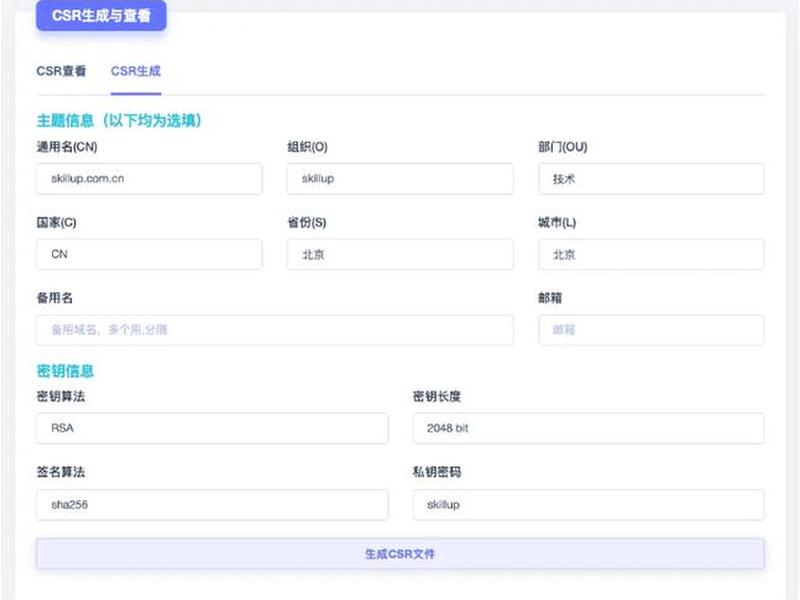The width and height of the screenshot is (800, 600).
Task: Click the 通用名(CN) label
Action: [x=67, y=147]
